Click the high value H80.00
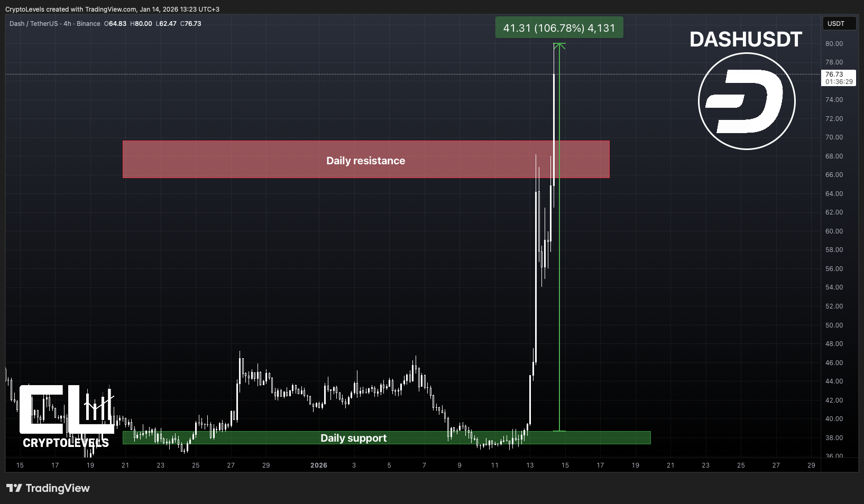Screen dimensions: 864x504 coord(141,24)
